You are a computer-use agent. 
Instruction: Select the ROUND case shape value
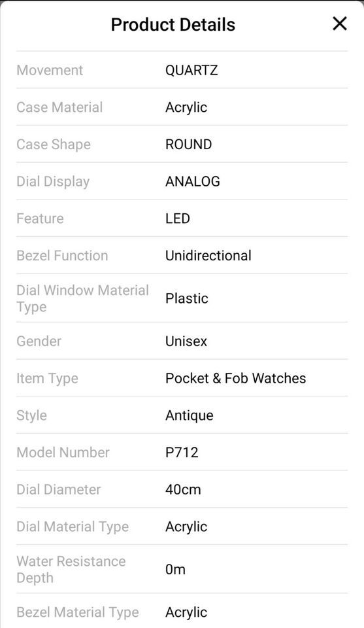coord(188,144)
